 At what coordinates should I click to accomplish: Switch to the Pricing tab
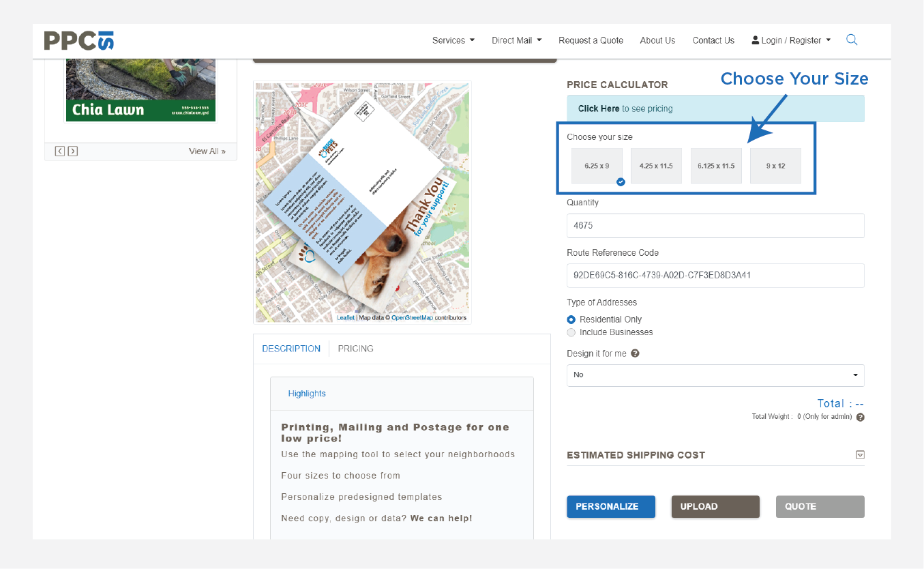tap(355, 349)
